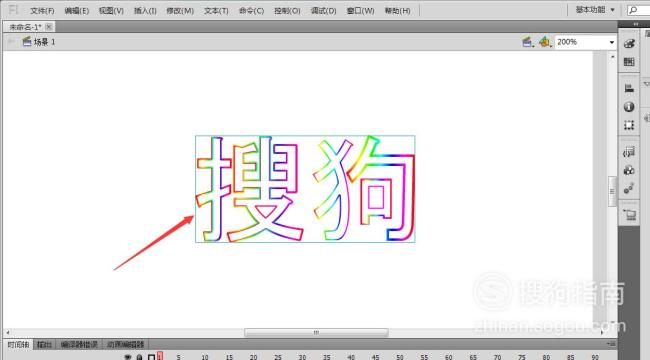Open the 文件(F) menu
This screenshot has height=360, width=650.
[x=42, y=10]
